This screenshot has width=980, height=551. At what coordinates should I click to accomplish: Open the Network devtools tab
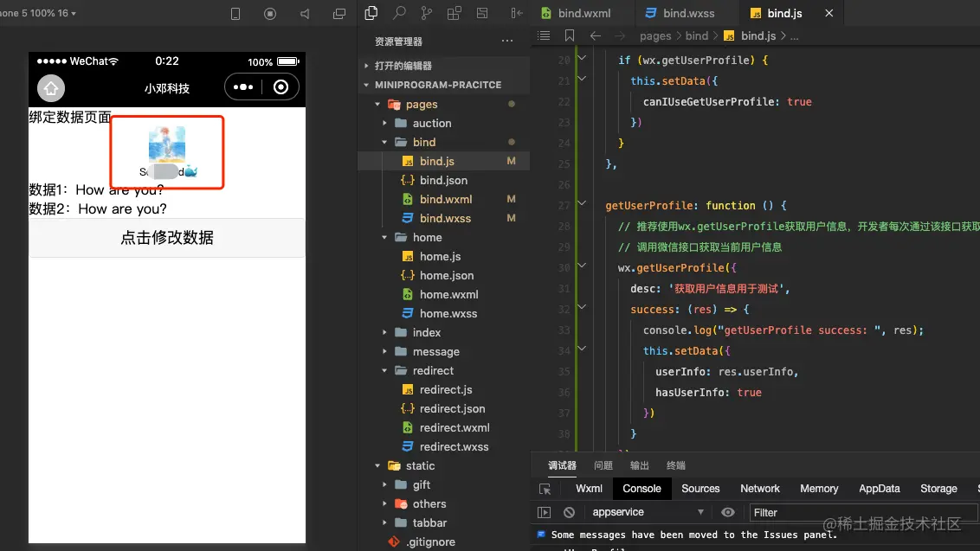[x=760, y=489]
